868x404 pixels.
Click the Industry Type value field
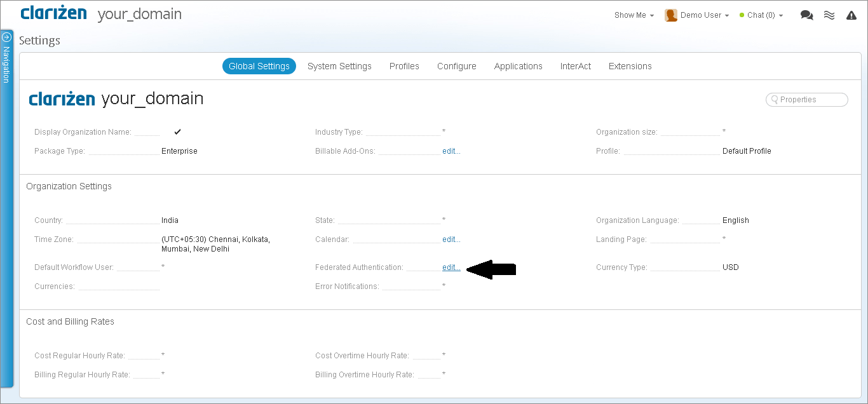tap(444, 131)
